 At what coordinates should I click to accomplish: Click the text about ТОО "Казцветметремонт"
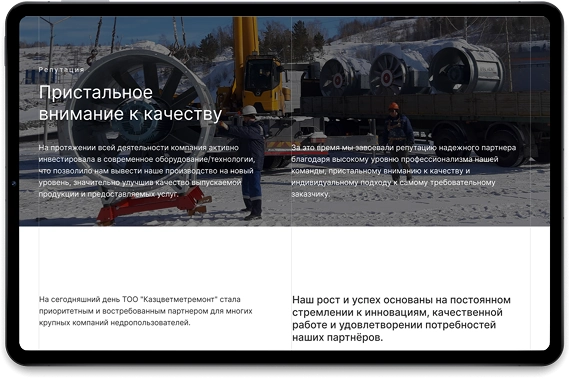pos(146,311)
